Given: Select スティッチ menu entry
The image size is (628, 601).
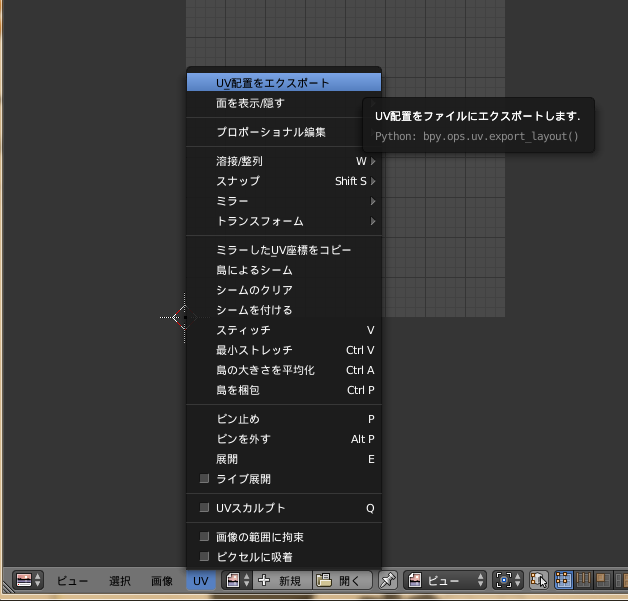Looking at the screenshot, I should click(x=284, y=330).
